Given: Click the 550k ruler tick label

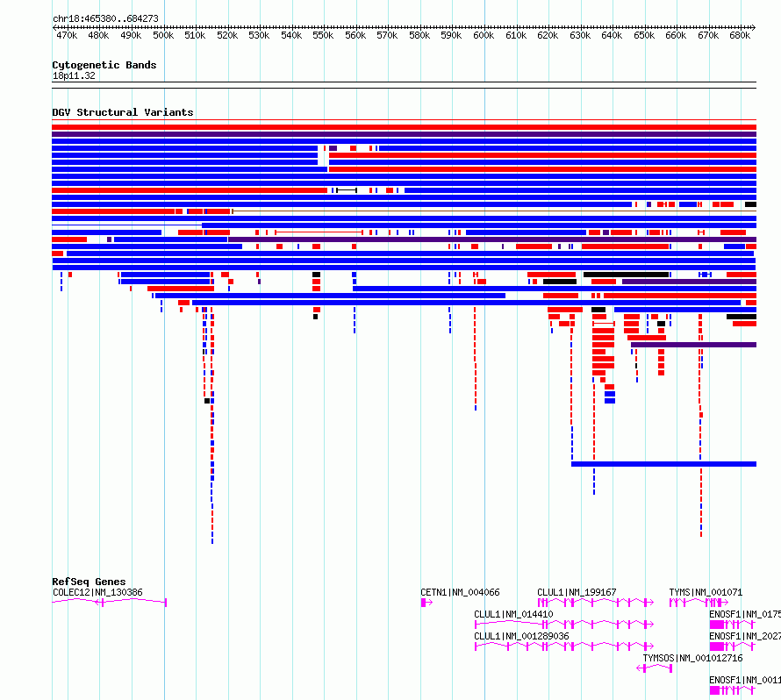Looking at the screenshot, I should coord(323,35).
